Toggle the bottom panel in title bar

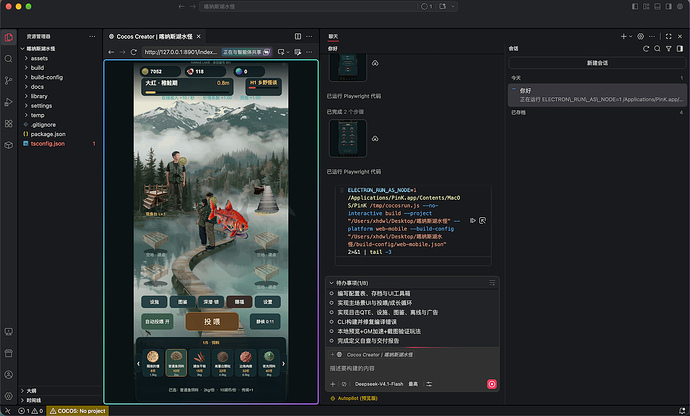click(657, 7)
